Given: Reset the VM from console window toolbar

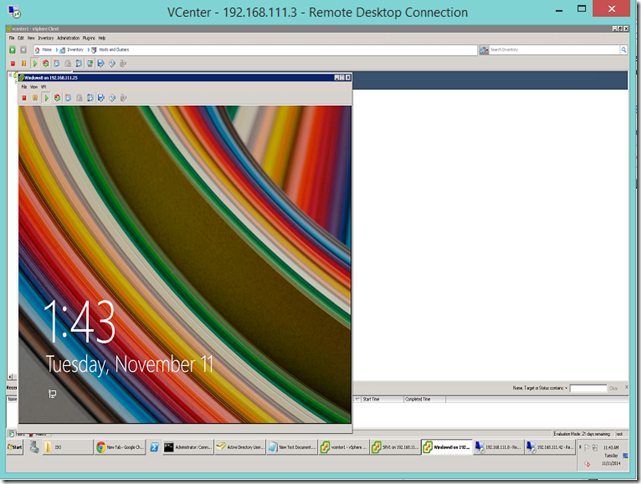Looking at the screenshot, I should click(57, 98).
